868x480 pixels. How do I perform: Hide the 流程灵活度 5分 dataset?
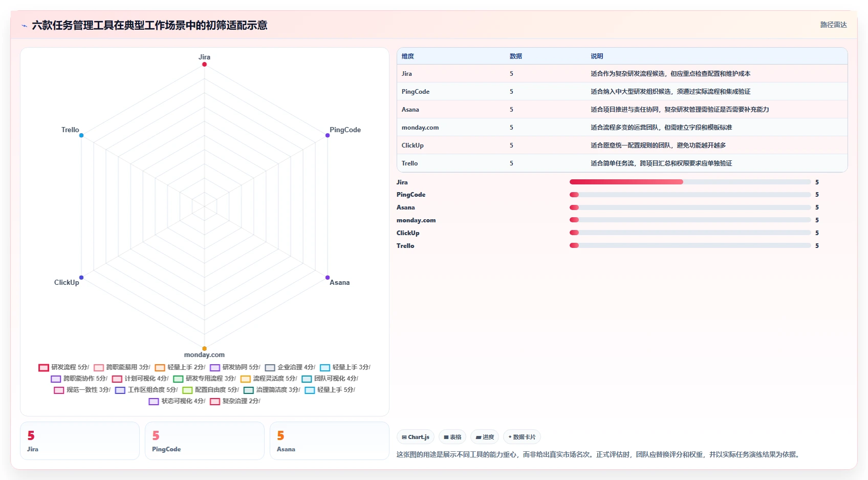coord(269,379)
